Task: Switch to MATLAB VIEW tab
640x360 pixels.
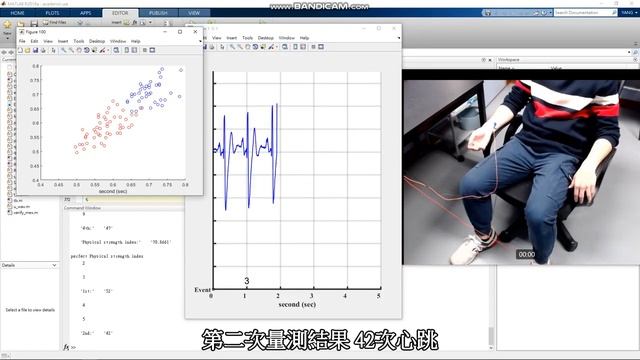Action: pos(194,13)
